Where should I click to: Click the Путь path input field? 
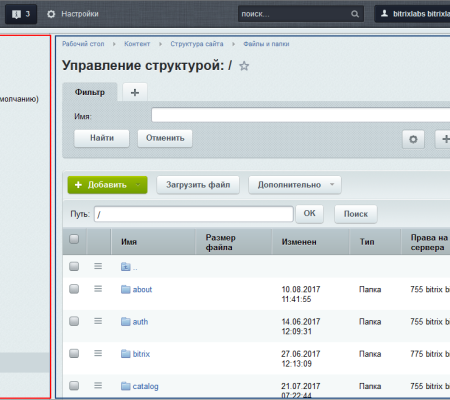pos(194,214)
